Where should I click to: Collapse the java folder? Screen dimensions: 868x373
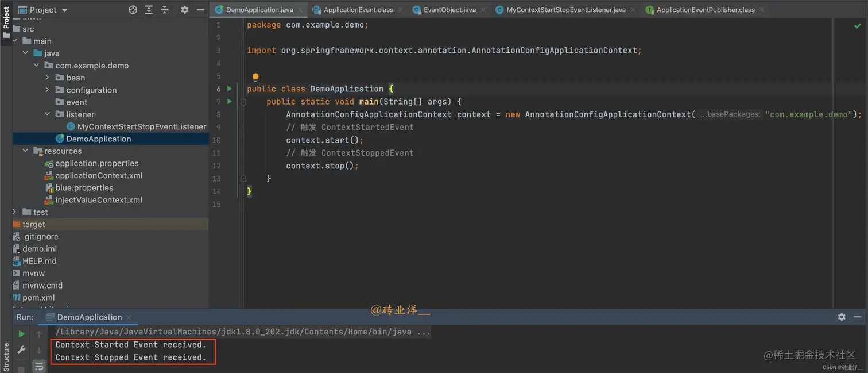pos(25,53)
